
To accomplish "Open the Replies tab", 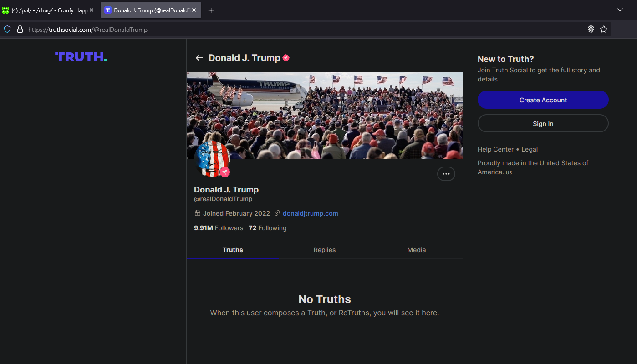I will 325,250.
